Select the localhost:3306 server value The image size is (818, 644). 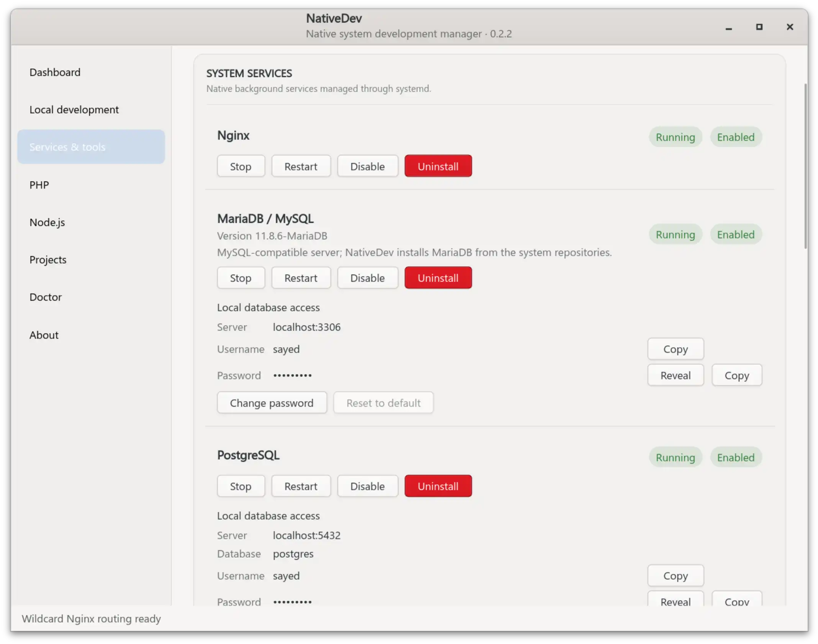(307, 327)
